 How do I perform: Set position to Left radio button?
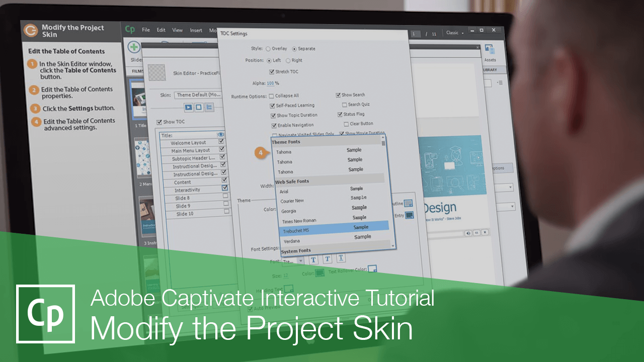[x=269, y=60]
